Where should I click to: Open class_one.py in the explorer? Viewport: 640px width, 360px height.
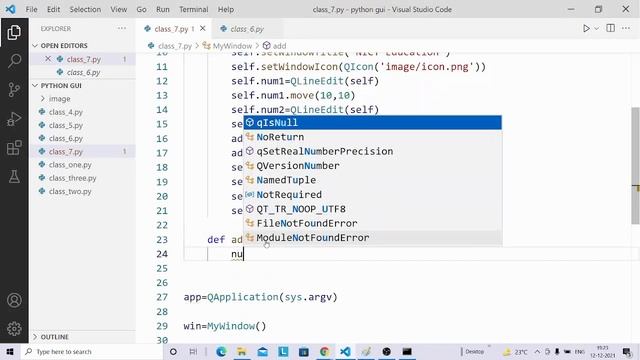coord(83,164)
